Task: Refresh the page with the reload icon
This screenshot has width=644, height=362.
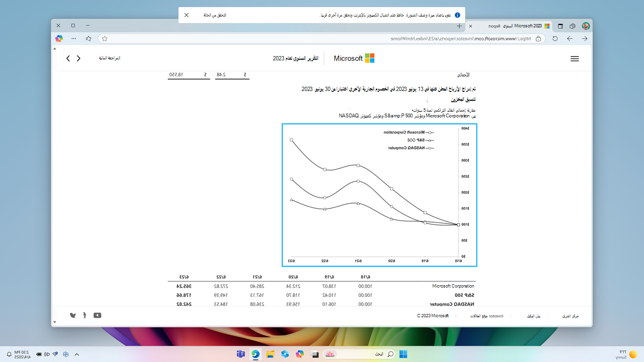Action: point(555,39)
